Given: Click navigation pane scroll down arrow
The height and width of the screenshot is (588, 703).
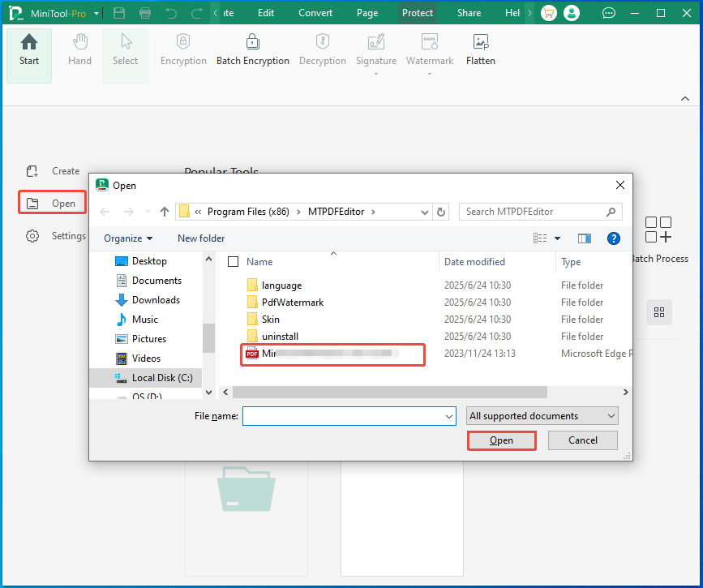Looking at the screenshot, I should 208,392.
